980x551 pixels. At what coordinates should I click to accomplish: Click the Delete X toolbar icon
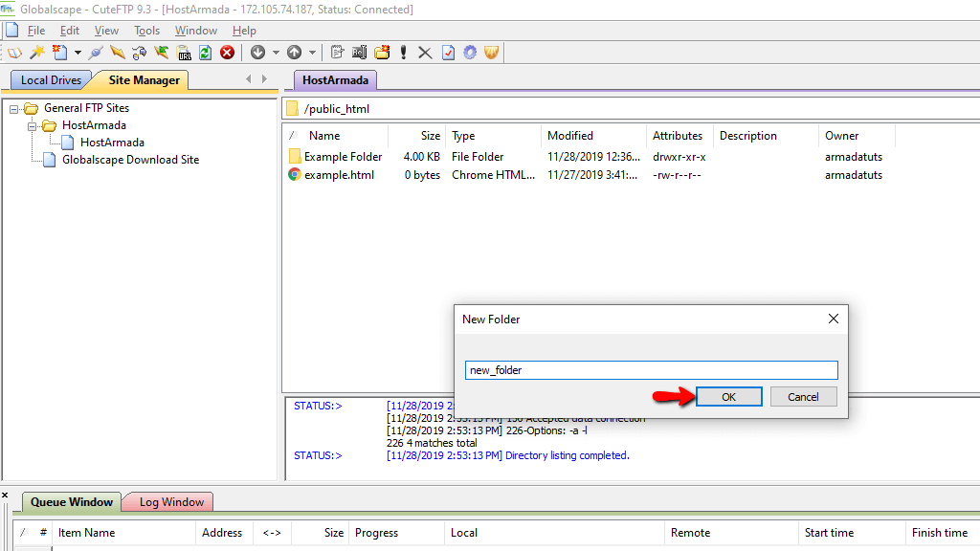[x=425, y=53]
